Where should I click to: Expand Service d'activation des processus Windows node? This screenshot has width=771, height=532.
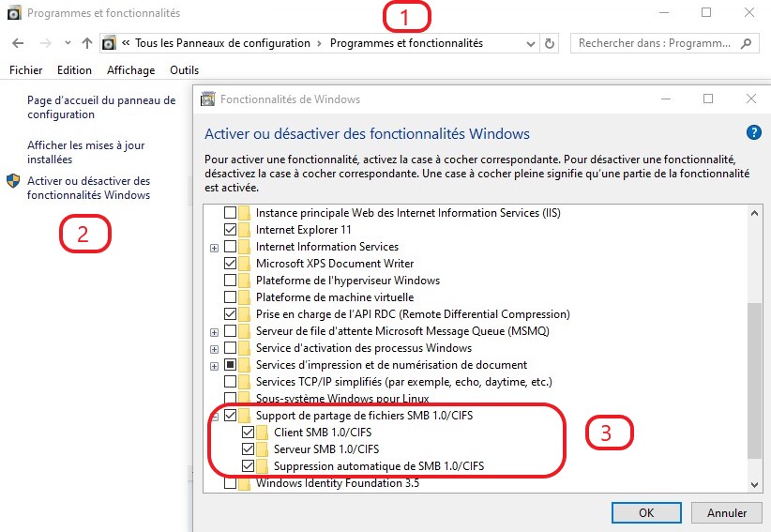[x=215, y=350]
